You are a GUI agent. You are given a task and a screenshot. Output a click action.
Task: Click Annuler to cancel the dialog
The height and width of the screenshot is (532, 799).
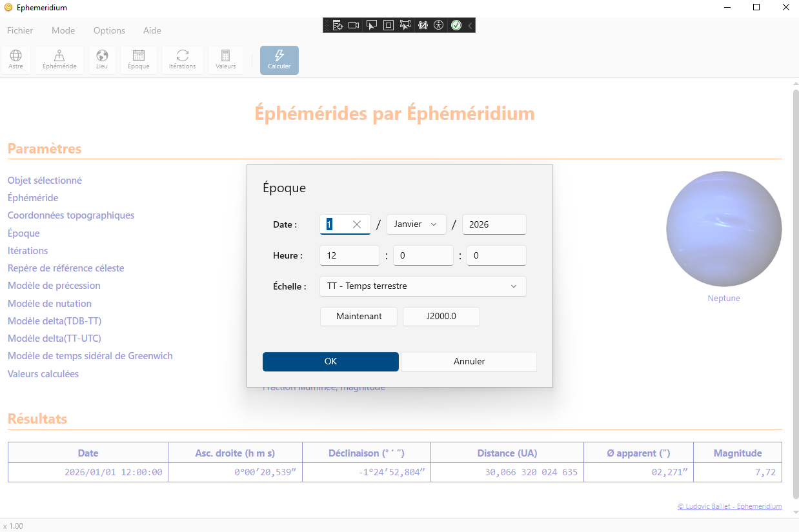(x=469, y=362)
